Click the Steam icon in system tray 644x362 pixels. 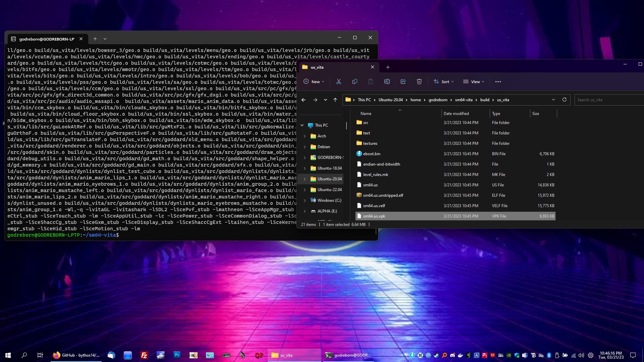click(436, 355)
